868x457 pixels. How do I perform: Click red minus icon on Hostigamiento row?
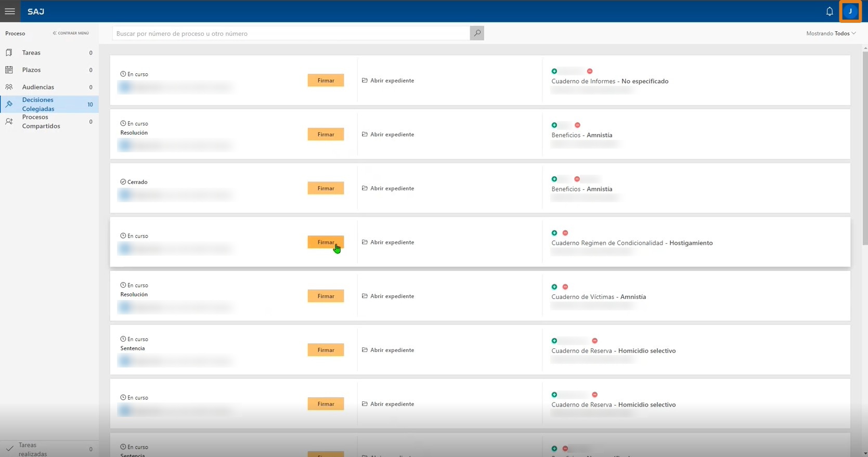(565, 233)
